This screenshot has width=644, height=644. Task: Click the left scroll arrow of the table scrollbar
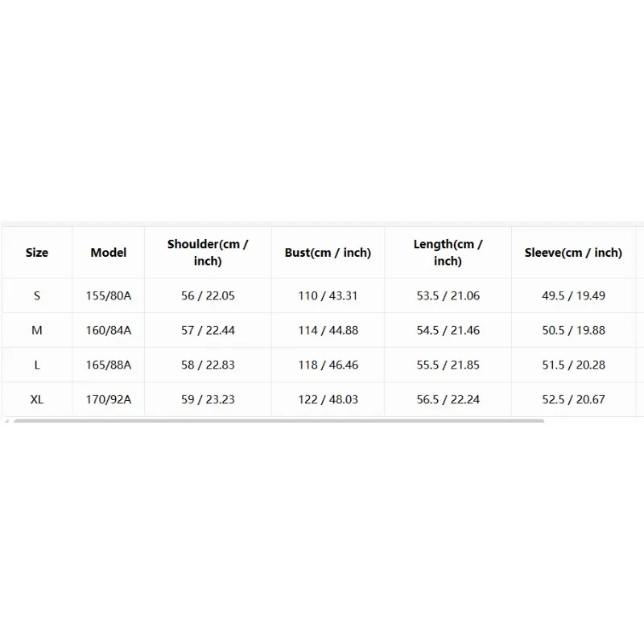coord(6,421)
